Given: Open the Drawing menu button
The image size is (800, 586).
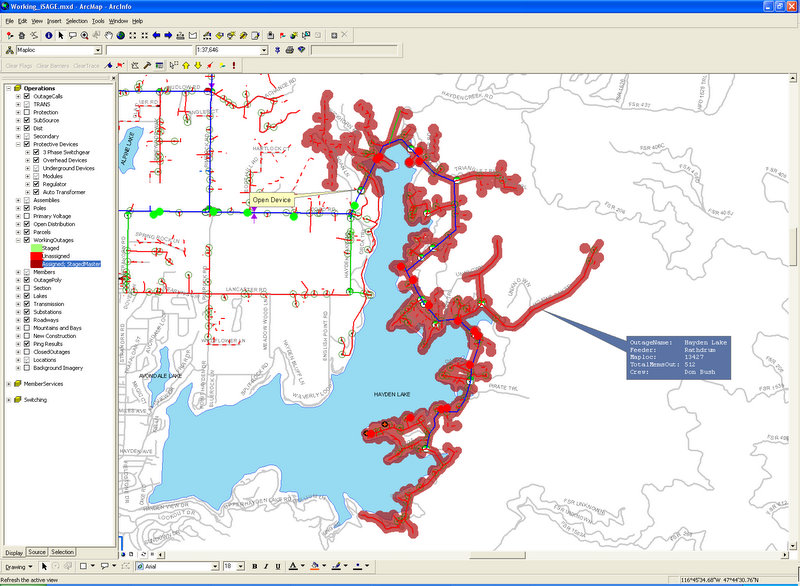Looking at the screenshot, I should [16, 566].
